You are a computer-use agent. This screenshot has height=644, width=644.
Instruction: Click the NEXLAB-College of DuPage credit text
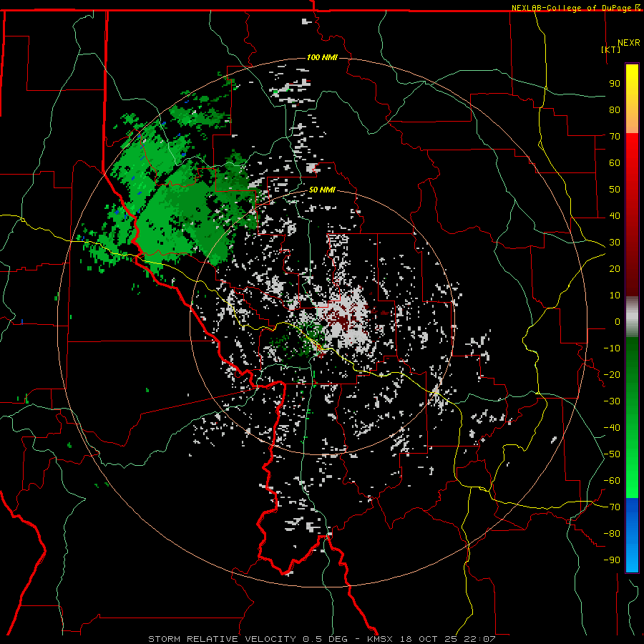572,8
